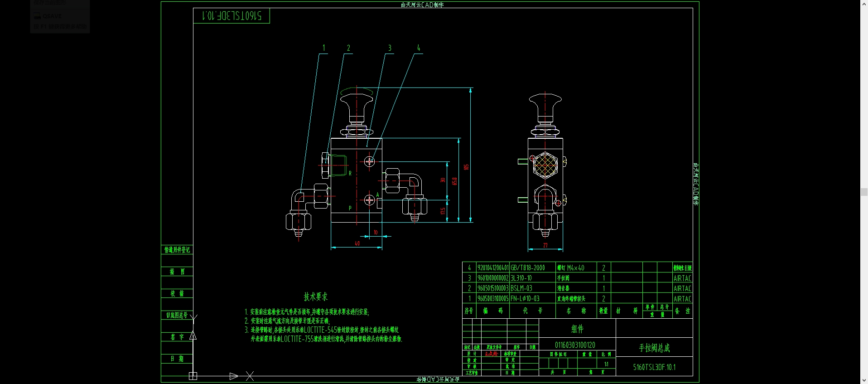Select the "组件" title block text
Image resolution: width=868 pixels, height=384 pixels.
click(x=577, y=329)
